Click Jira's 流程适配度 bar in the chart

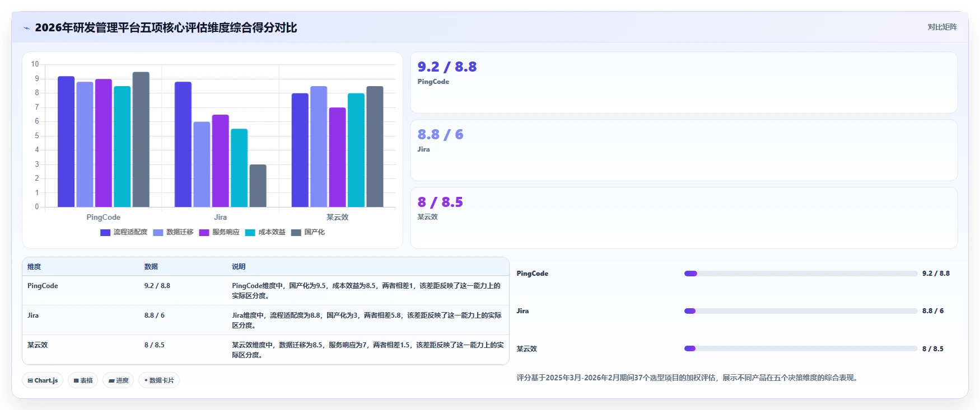point(183,144)
